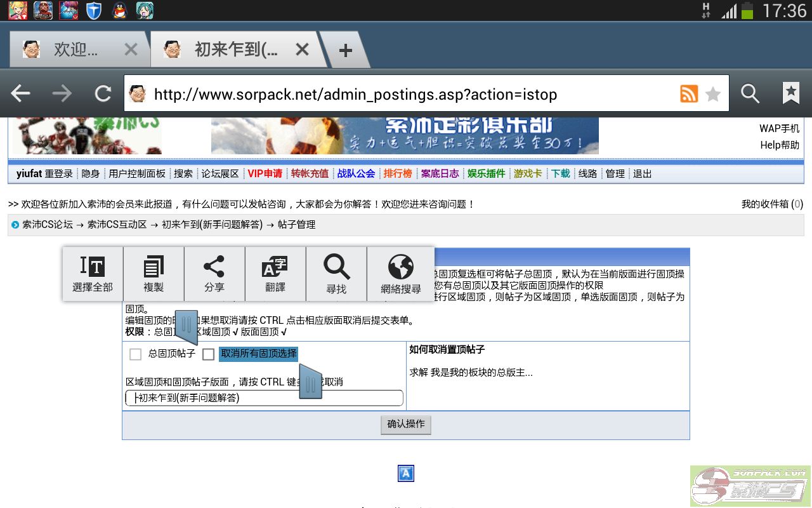This screenshot has height=508, width=812.
Task: Tap the star bookmark icon in address bar
Action: coord(713,94)
